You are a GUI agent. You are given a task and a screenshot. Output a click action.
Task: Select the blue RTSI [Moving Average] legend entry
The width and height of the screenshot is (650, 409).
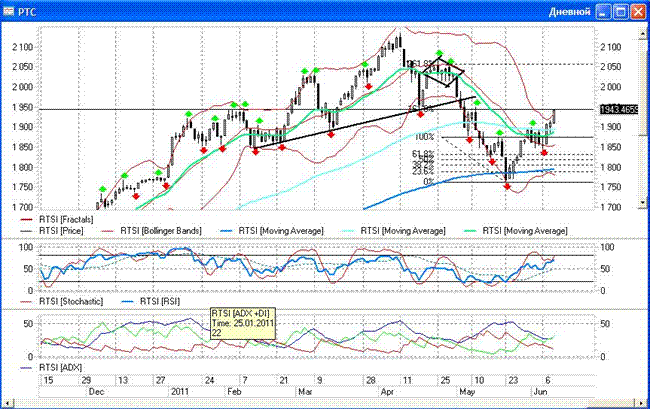click(x=271, y=231)
